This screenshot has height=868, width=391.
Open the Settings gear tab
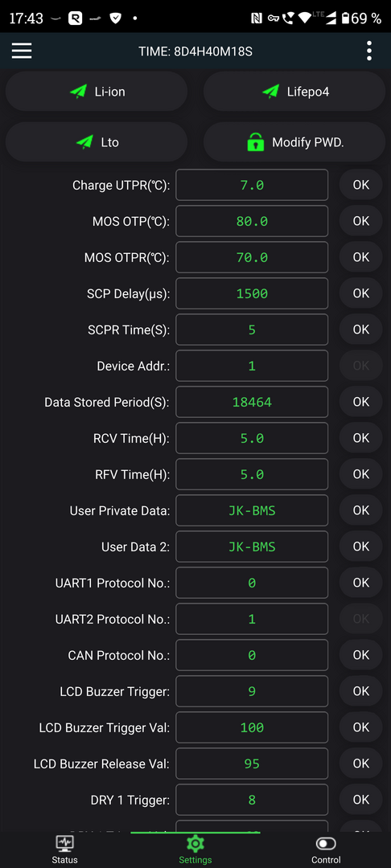pos(195,850)
